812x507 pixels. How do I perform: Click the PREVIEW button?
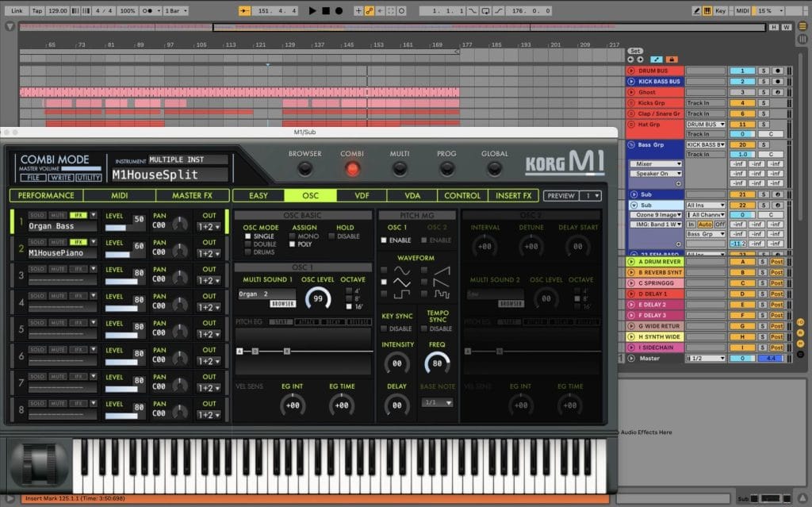(561, 195)
